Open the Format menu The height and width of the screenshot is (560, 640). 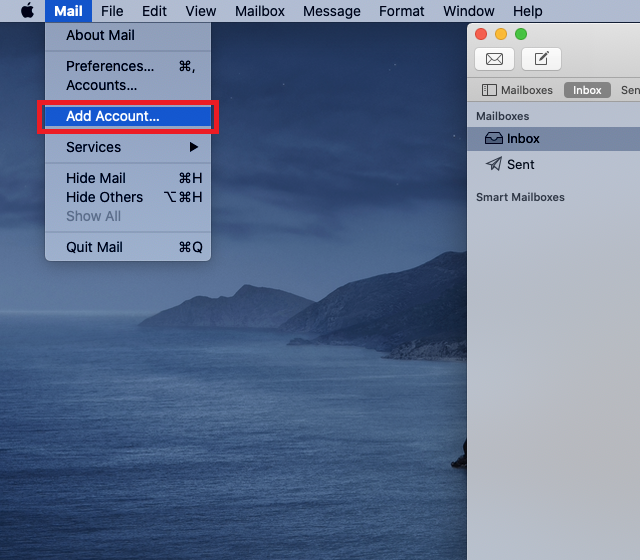tap(402, 11)
